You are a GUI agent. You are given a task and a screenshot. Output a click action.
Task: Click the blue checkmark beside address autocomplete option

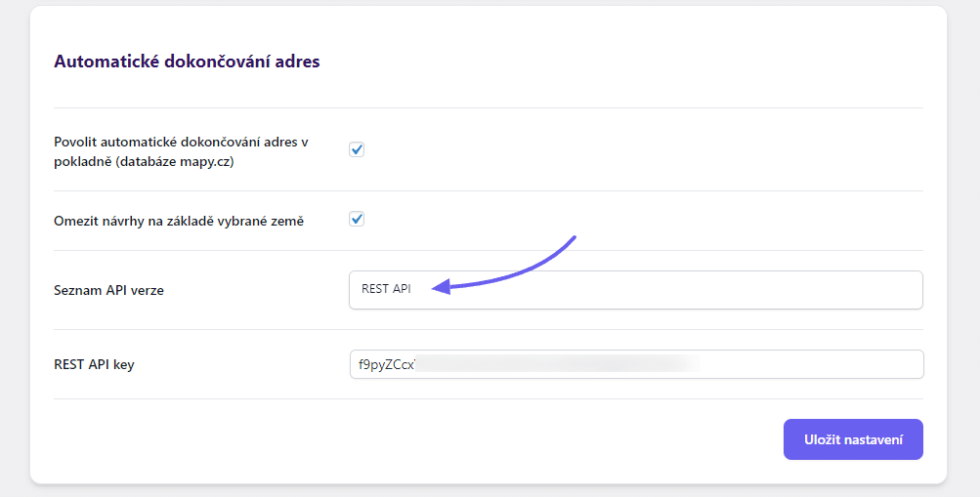point(357,150)
